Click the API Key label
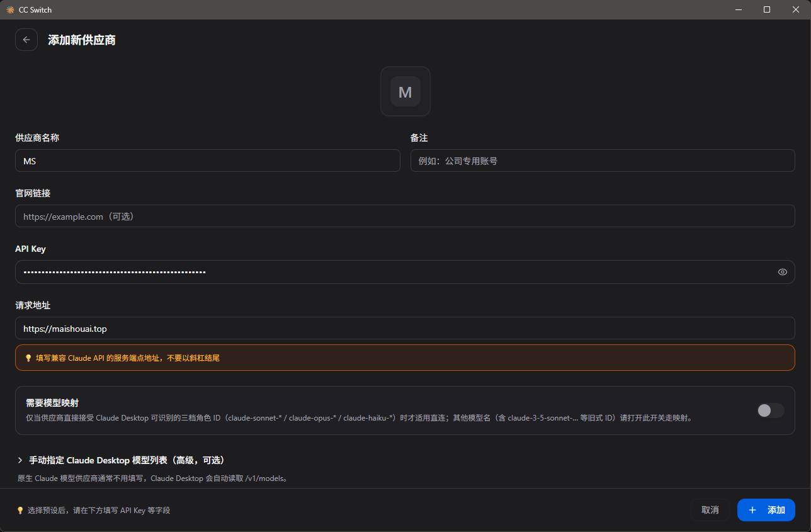The height and width of the screenshot is (532, 811). 30,249
